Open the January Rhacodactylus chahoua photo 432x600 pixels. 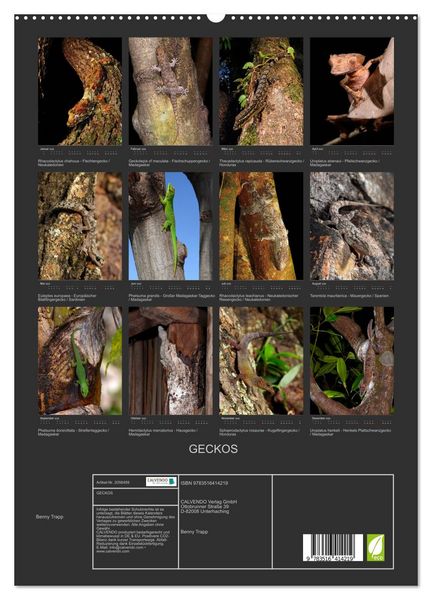click(x=80, y=91)
